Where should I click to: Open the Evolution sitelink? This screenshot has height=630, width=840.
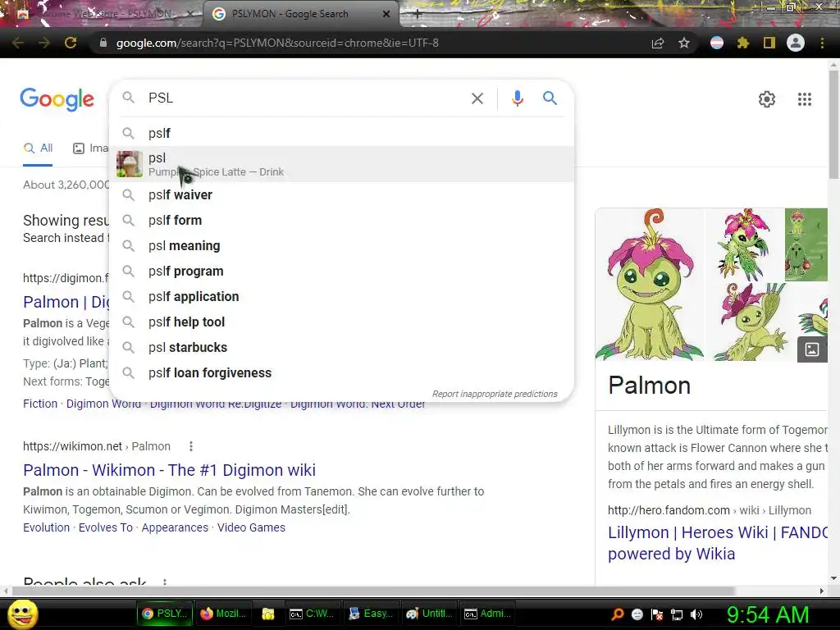[x=46, y=527]
